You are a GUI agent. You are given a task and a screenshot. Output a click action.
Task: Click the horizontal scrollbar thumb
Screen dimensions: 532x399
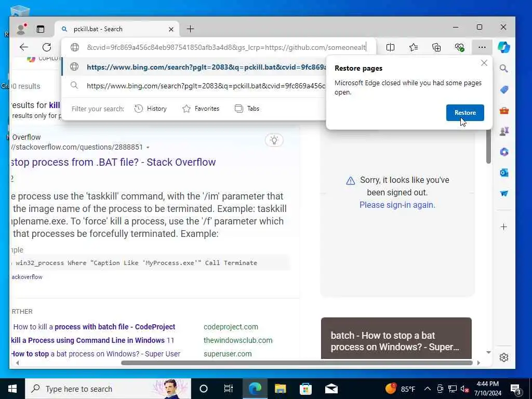click(297, 363)
